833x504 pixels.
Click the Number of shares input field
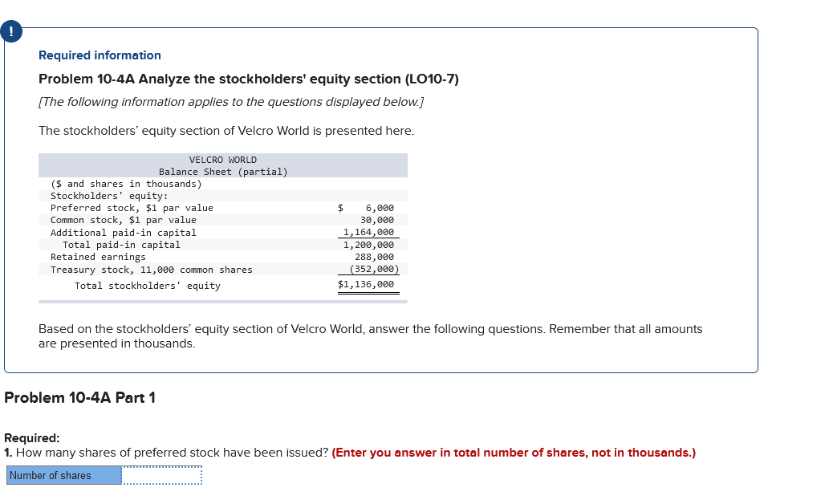[161, 475]
